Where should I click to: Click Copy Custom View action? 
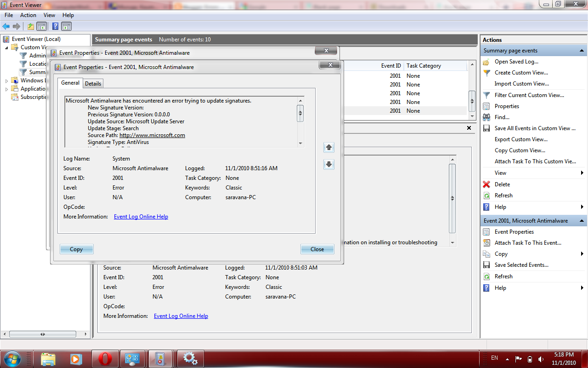[x=520, y=150]
